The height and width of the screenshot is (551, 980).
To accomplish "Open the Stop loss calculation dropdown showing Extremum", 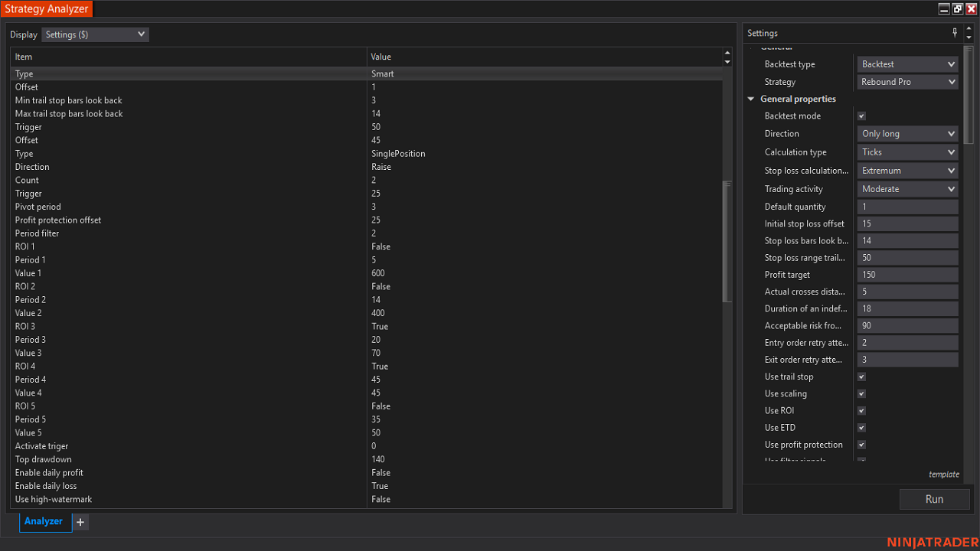I will [x=907, y=171].
